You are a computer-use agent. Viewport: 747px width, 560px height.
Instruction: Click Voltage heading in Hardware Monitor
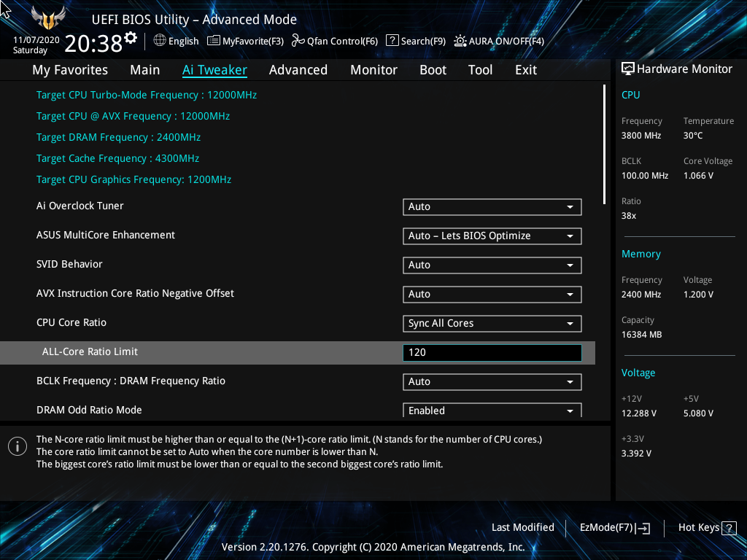[638, 373]
